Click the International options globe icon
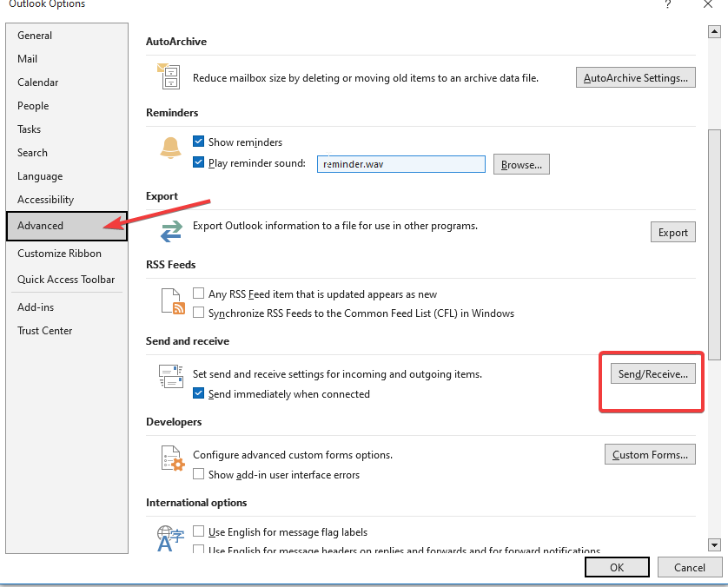 (x=170, y=538)
